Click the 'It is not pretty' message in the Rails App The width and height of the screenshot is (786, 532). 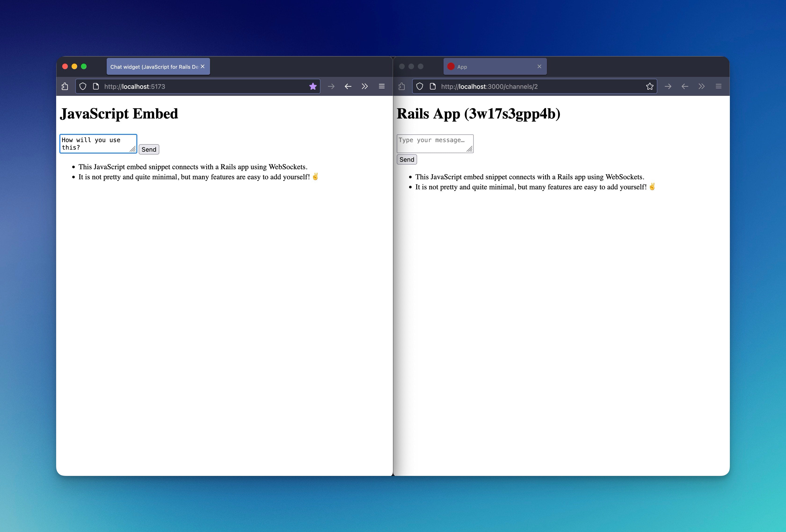(x=535, y=187)
